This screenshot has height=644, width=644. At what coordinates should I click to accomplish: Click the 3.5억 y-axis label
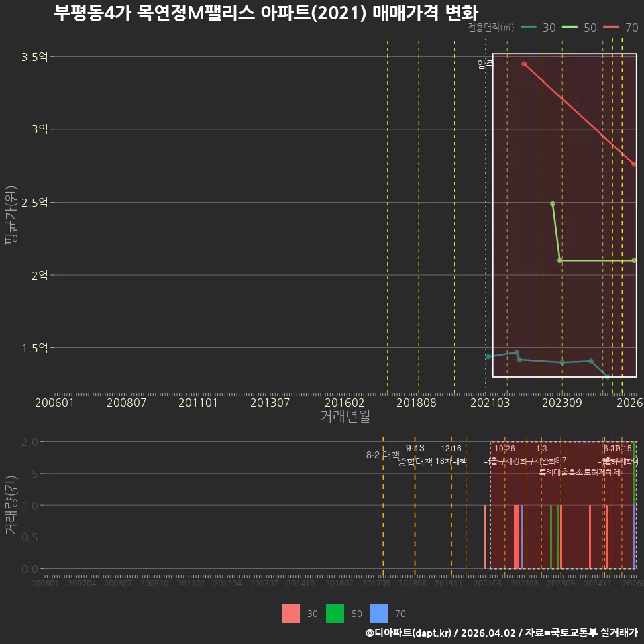click(x=35, y=57)
